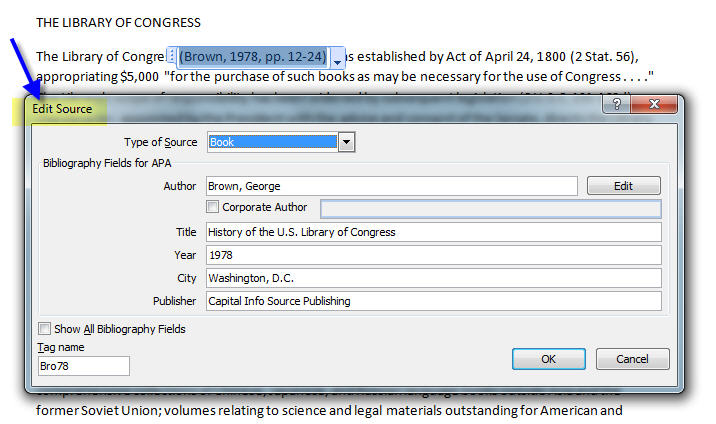Click the City field Washington, D.C.
716x424 pixels.
click(x=433, y=278)
